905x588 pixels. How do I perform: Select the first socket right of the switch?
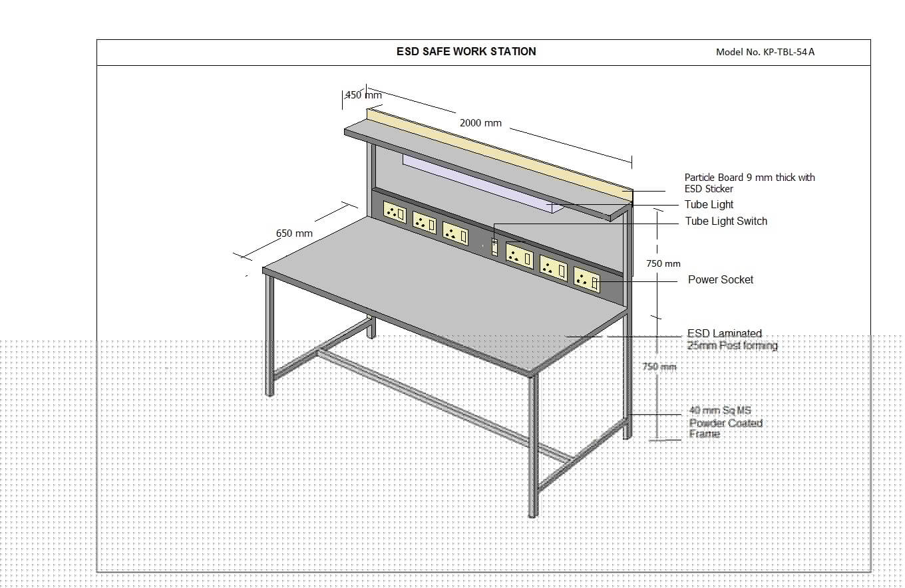pos(519,255)
